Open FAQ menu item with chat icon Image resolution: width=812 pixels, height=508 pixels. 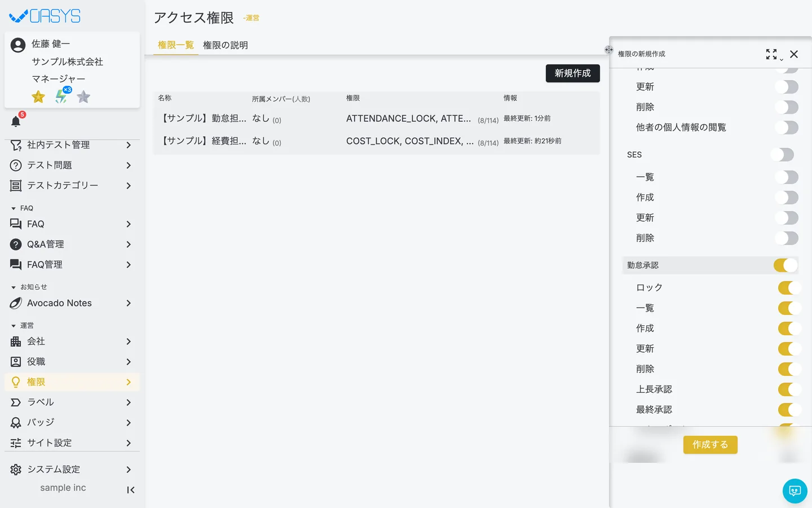pyautogui.click(x=72, y=224)
